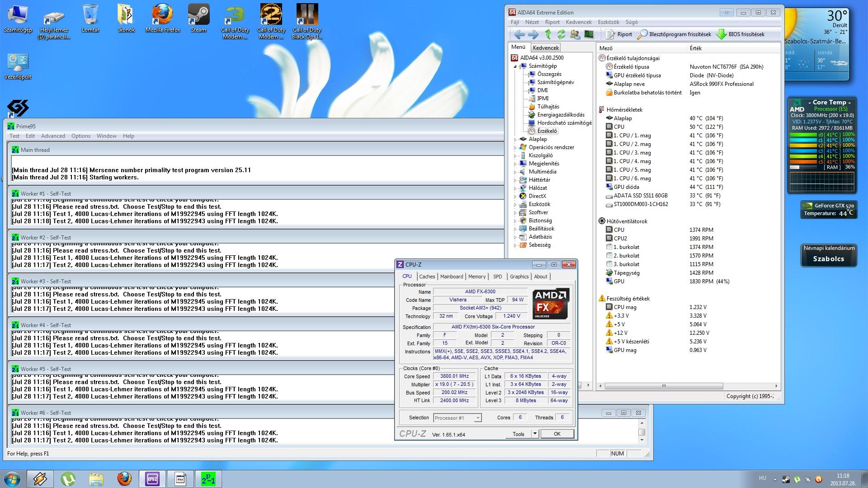868x488 pixels.
Task: Click the AIDA64 back arrow toolbar icon
Action: pyautogui.click(x=519, y=34)
